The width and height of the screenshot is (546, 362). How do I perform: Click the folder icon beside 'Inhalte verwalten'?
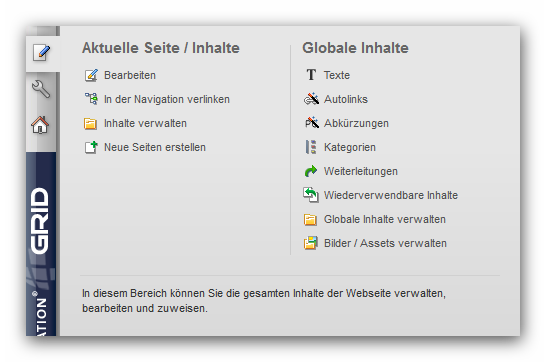[91, 123]
